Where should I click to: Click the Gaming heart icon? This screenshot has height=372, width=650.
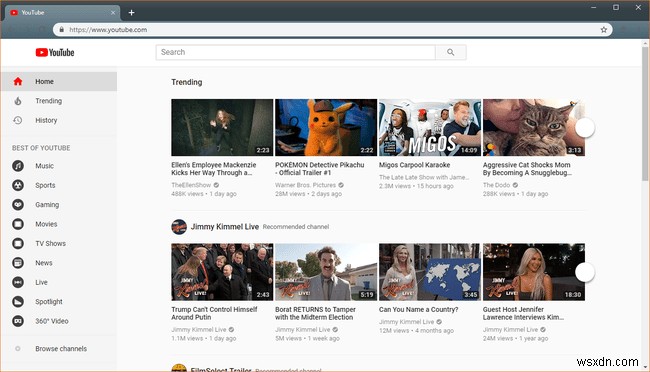(x=18, y=204)
